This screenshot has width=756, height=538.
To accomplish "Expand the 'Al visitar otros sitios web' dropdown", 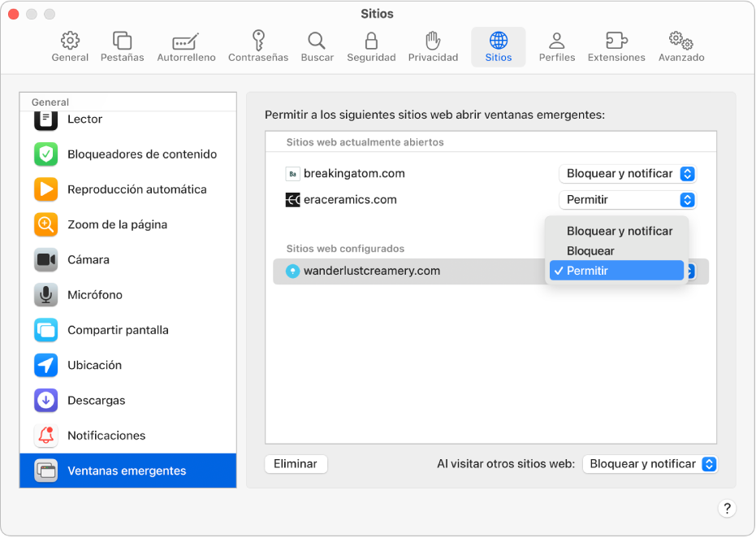I will [x=650, y=464].
